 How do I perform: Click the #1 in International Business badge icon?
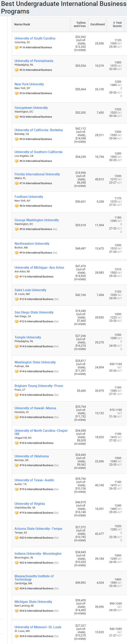(x=17, y=47)
